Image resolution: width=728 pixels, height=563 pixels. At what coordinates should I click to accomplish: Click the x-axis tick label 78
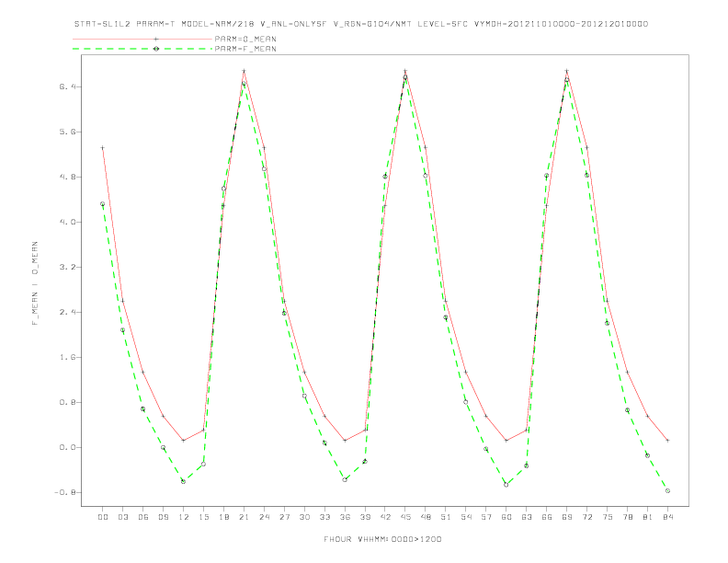(x=627, y=517)
